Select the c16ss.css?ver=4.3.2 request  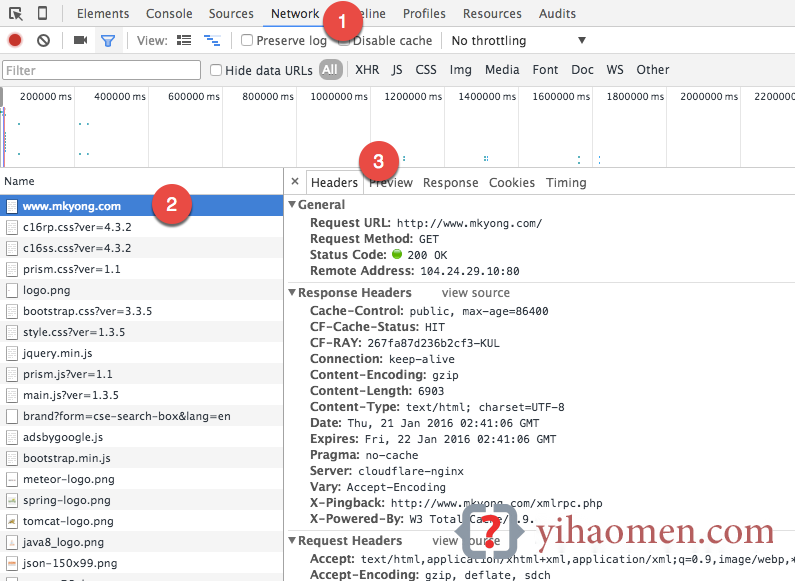141,248
